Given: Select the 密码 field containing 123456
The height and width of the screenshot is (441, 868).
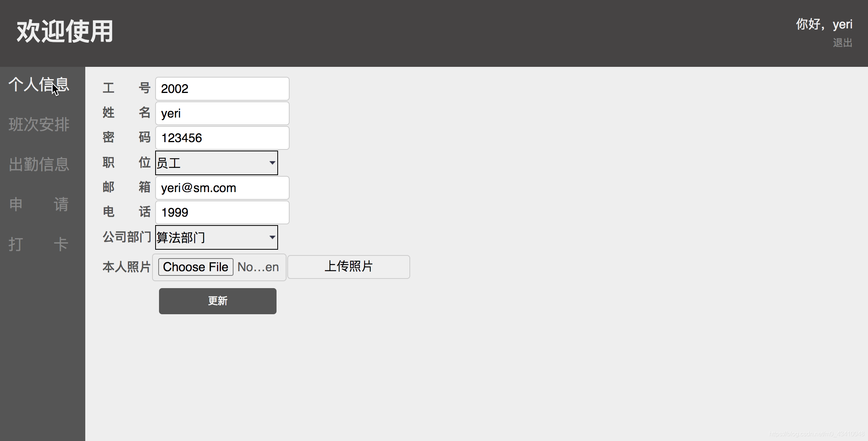Looking at the screenshot, I should [x=222, y=138].
